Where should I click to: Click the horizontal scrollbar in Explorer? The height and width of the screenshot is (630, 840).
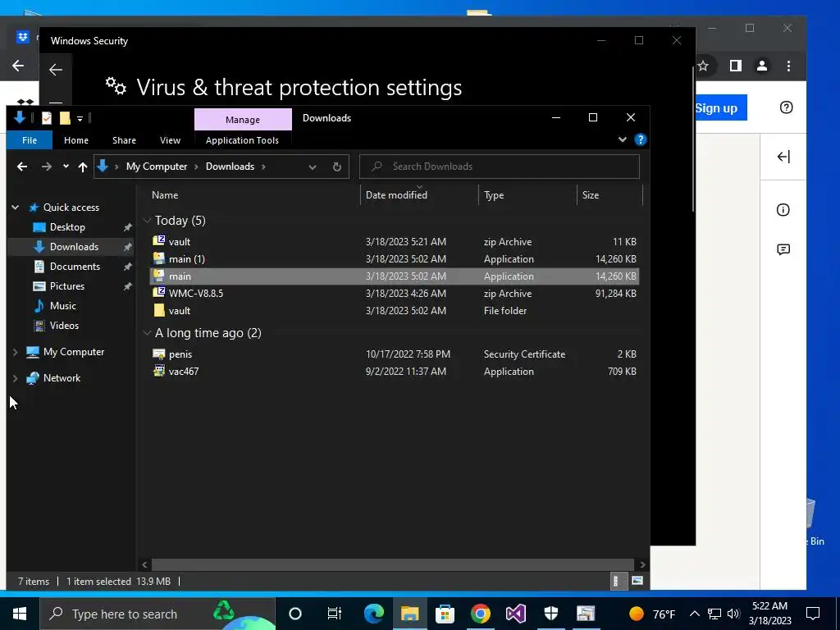coord(392,564)
